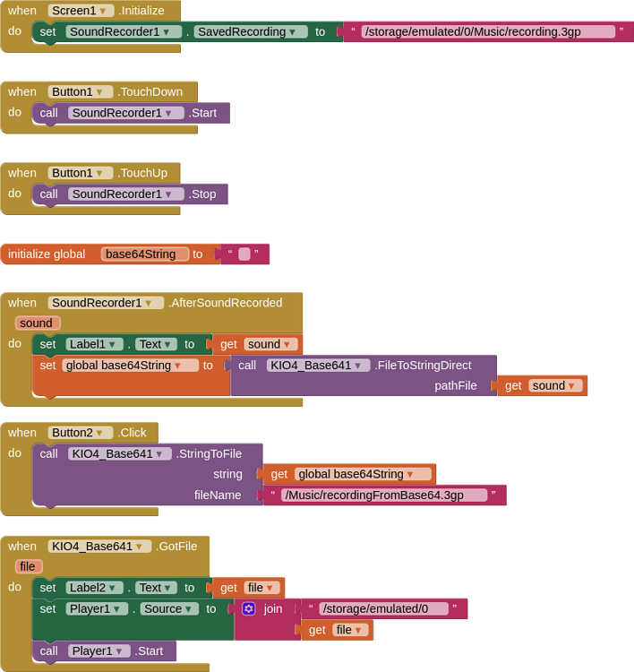Open KIO4_Base641 dropdown in StringToFile call
Image resolution: width=634 pixels, height=672 pixels.
[x=119, y=453]
